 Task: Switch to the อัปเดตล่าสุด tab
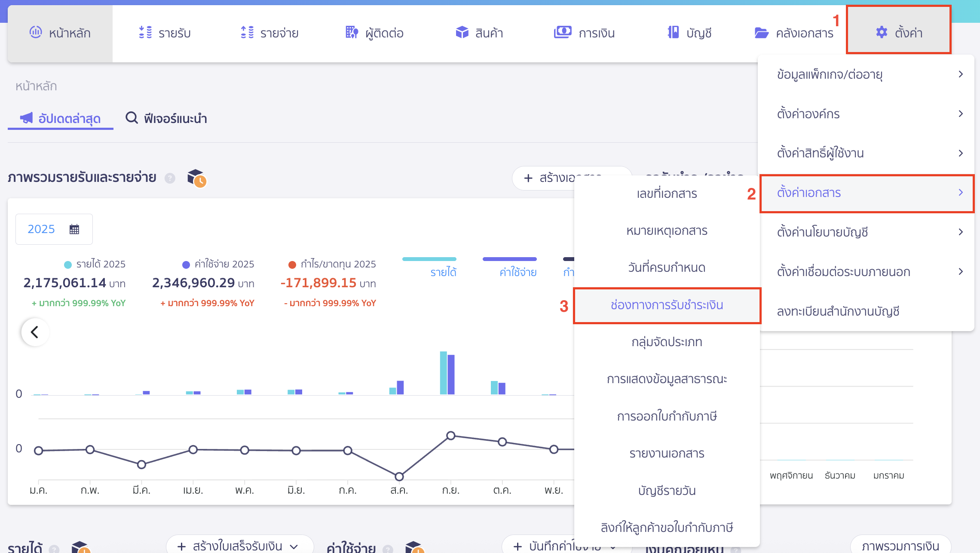coord(60,118)
